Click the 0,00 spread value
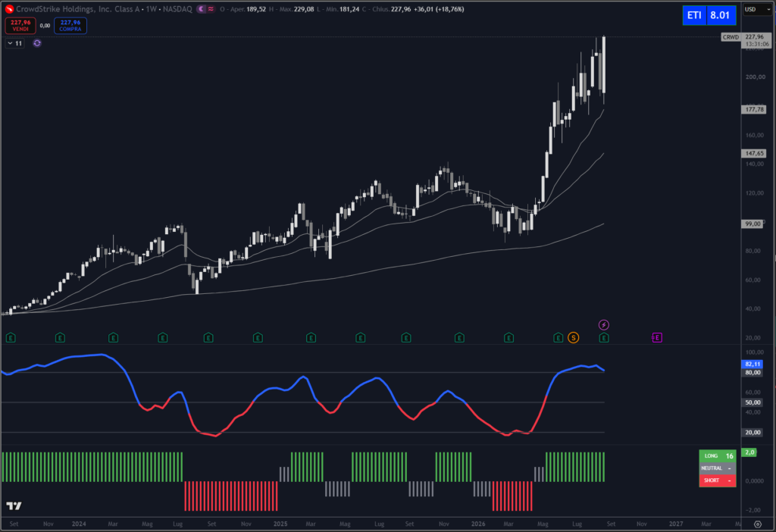Image resolution: width=776 pixels, height=532 pixels. [x=45, y=26]
